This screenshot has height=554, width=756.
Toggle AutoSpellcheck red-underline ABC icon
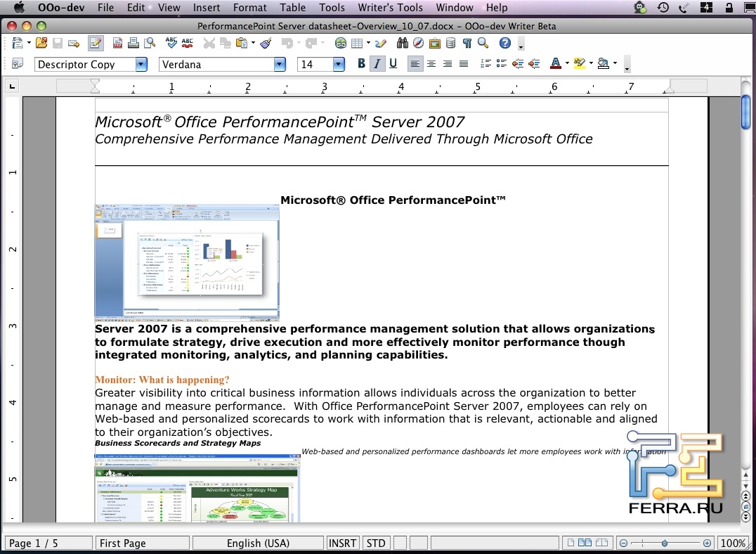(x=188, y=44)
